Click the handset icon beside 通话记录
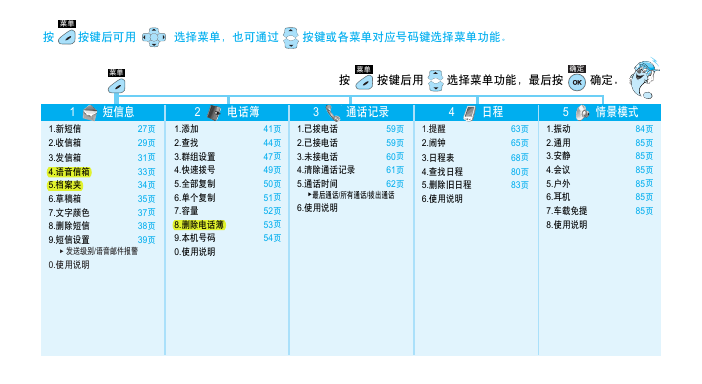This screenshot has width=702, height=384. click(333, 113)
